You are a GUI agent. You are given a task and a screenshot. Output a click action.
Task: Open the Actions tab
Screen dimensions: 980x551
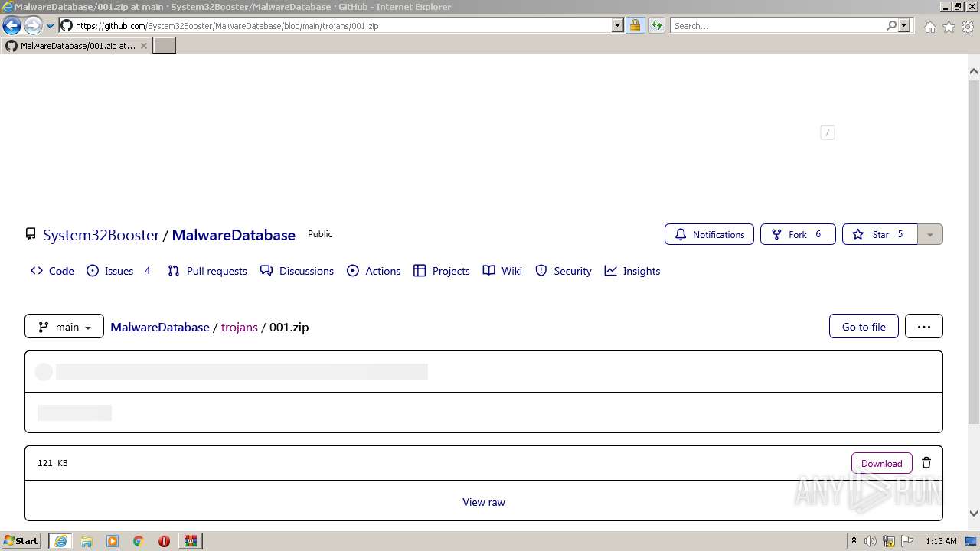point(374,271)
